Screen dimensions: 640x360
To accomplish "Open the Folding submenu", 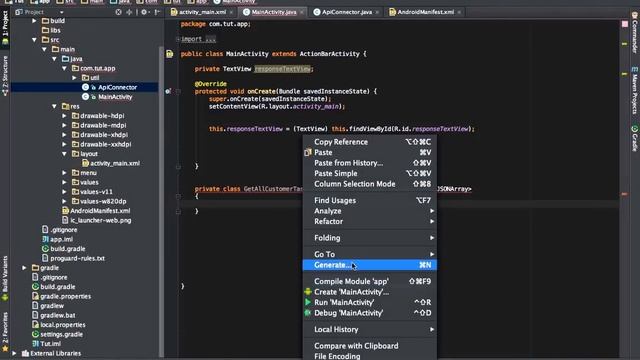I will 369,238.
